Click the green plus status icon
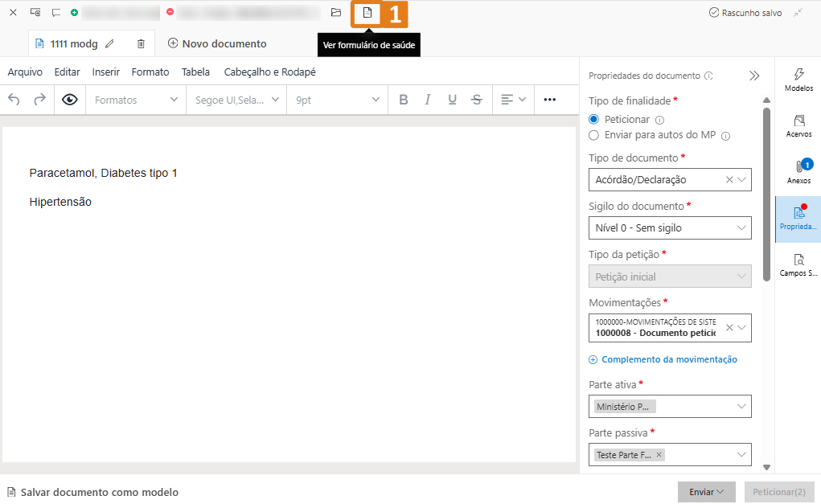Viewport: 821px width, 504px height. click(74, 12)
